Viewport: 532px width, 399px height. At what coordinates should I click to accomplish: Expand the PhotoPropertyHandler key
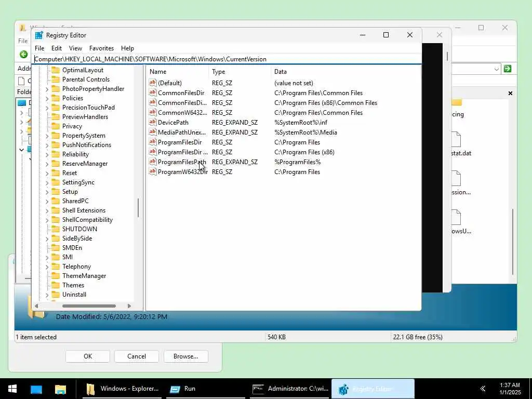pyautogui.click(x=47, y=89)
